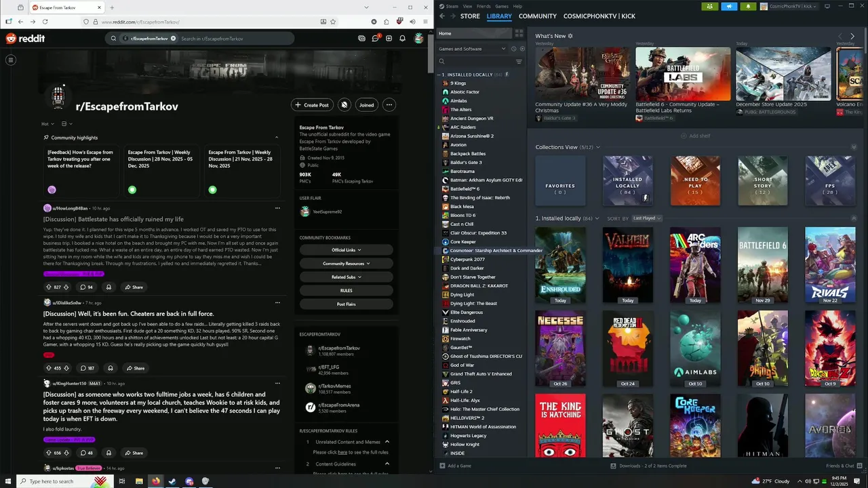
Task: Toggle recent activity clock filter in Steam library
Action: tap(513, 49)
